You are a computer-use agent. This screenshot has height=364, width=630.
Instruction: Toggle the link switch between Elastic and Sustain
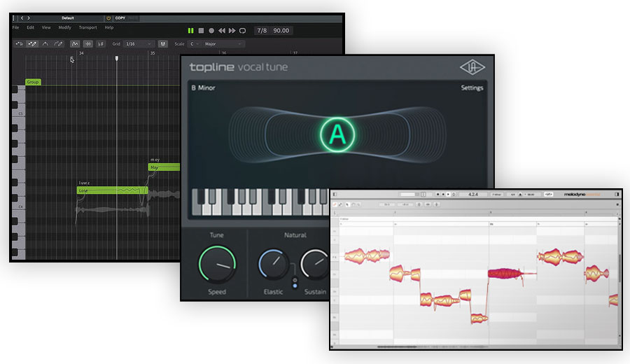[295, 283]
